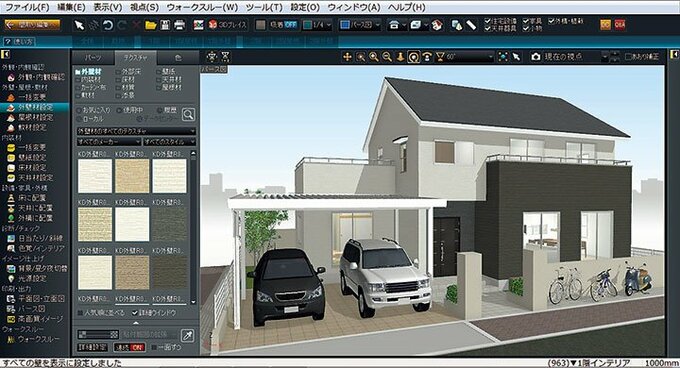This screenshot has width=680, height=368.
Task: Toggle the 外構・植栽 checkbox
Action: (551, 21)
